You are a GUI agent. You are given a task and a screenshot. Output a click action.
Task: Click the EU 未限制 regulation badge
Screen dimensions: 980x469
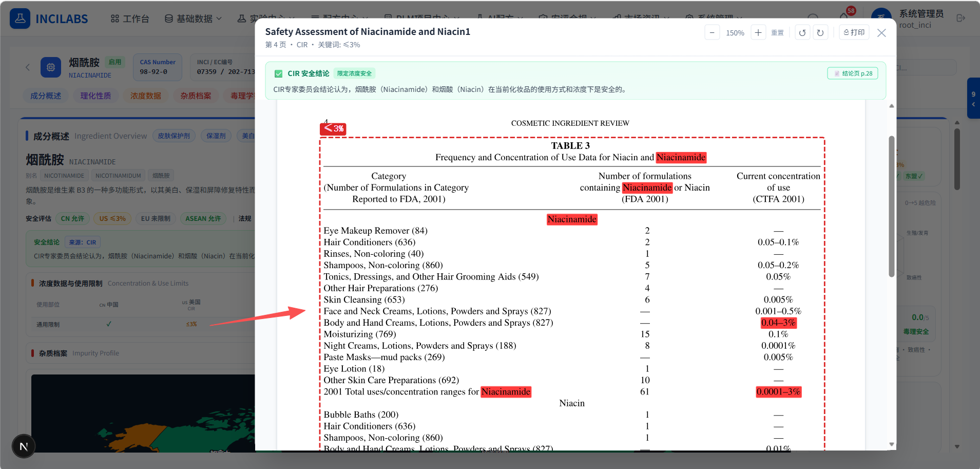(x=156, y=218)
